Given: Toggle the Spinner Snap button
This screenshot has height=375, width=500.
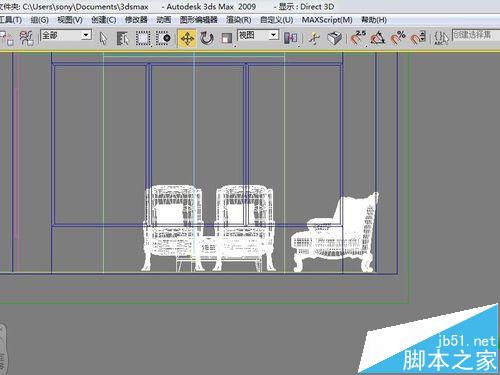Looking at the screenshot, I should coord(418,38).
